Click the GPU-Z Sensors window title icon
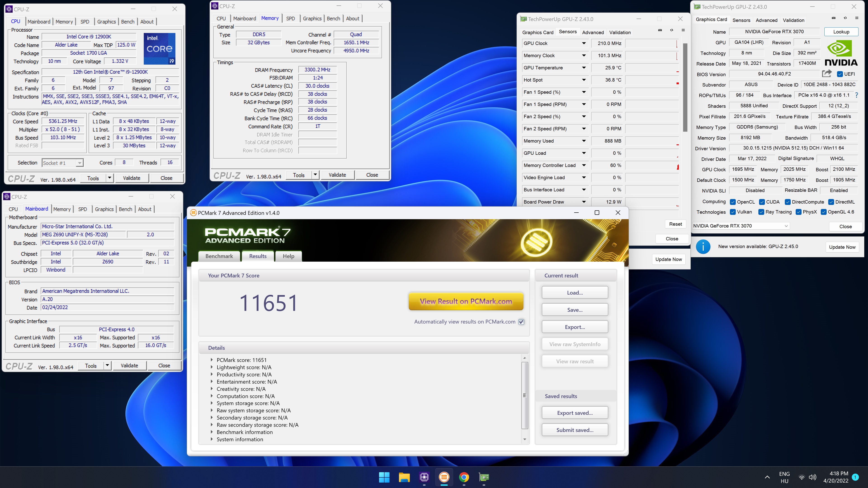This screenshot has height=488, width=868. (x=523, y=19)
